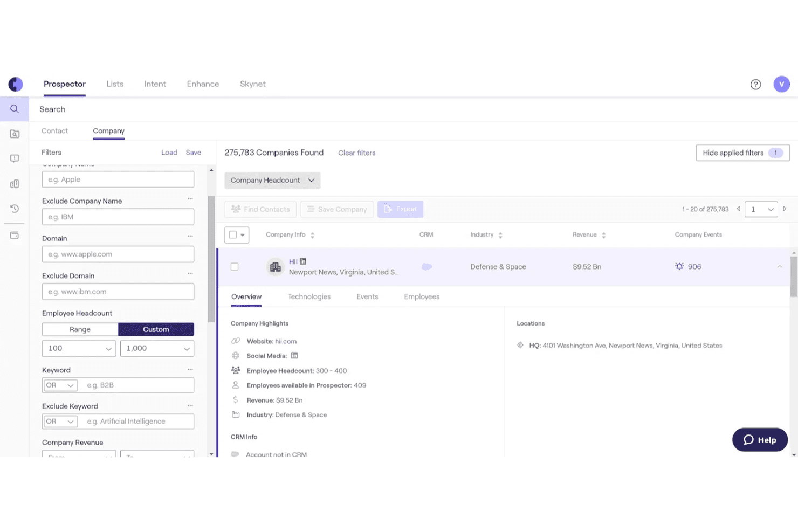Sort by the Revenue column arrows

[x=603, y=235]
